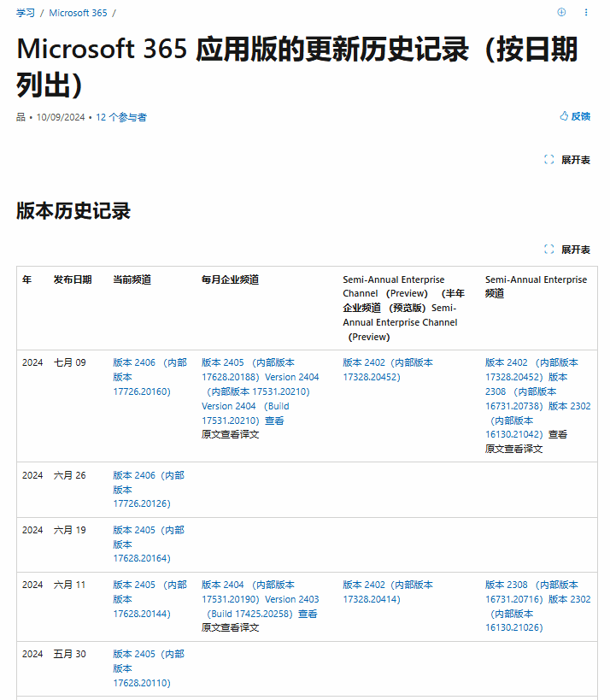Click the thumbs-up 反馈 feedback button
This screenshot has height=700, width=610.
pos(575,116)
